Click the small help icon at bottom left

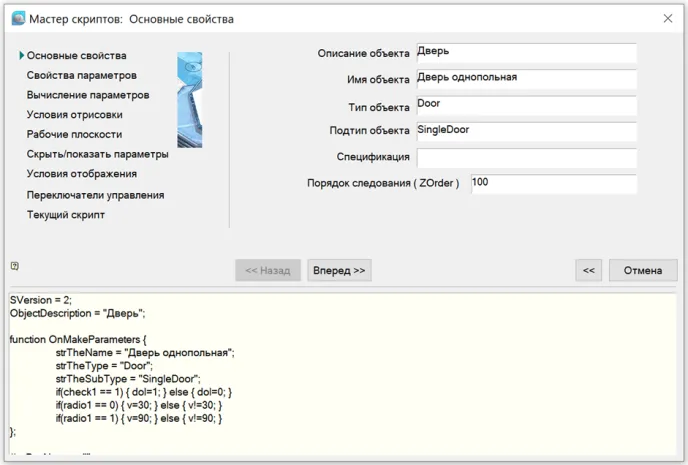(14, 266)
